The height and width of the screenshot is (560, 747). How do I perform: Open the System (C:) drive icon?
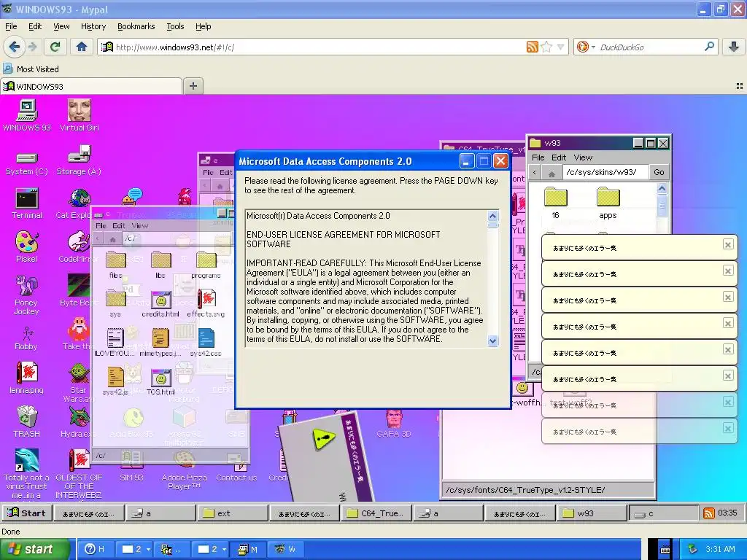[27, 163]
